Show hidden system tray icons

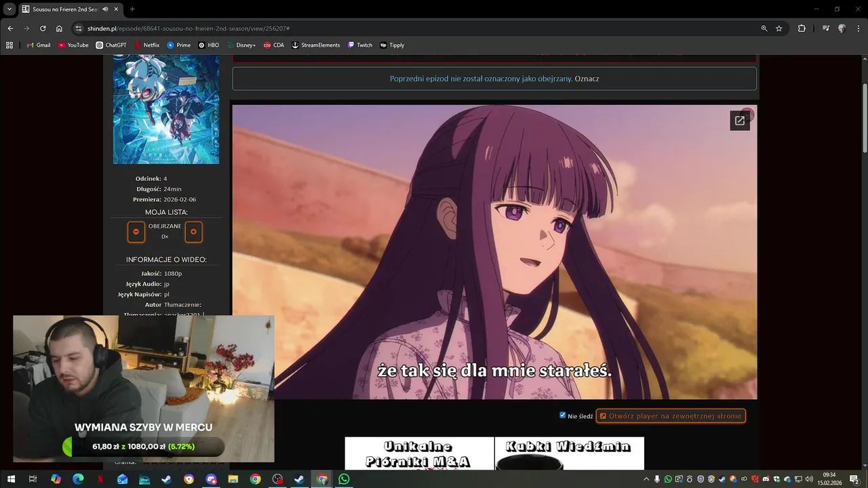tap(646, 479)
